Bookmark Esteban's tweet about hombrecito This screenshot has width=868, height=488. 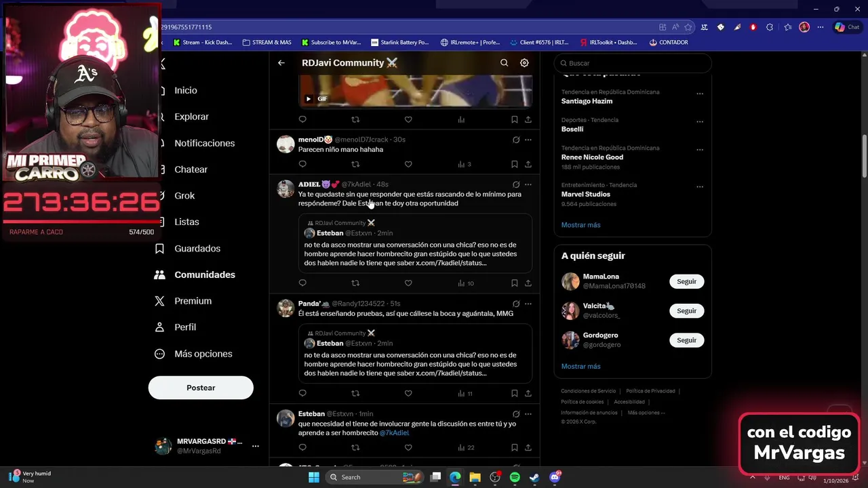click(515, 447)
